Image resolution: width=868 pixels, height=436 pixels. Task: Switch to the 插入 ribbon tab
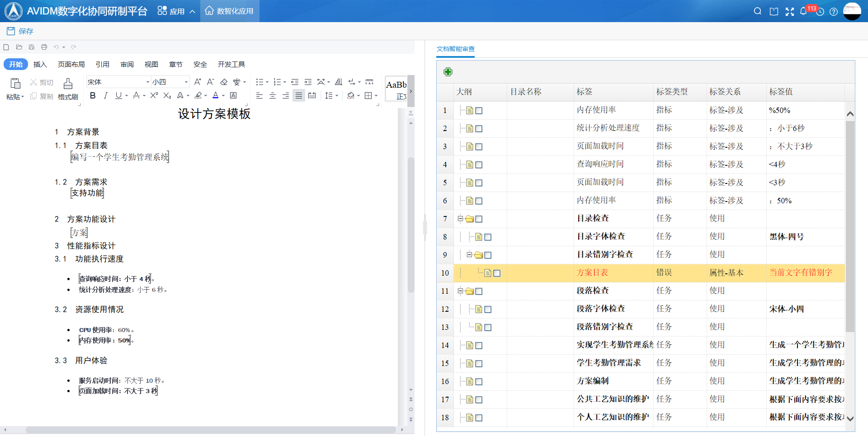pos(40,64)
